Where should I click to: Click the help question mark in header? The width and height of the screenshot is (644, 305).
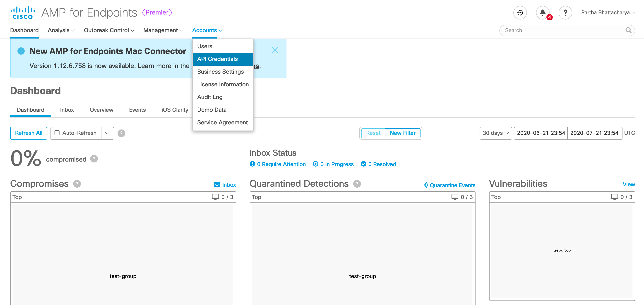(x=565, y=13)
